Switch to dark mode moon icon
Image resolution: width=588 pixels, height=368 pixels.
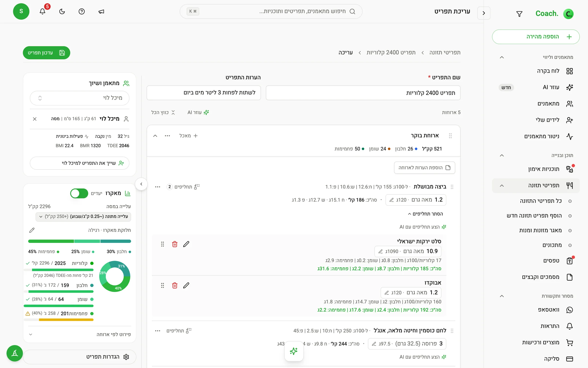click(62, 11)
